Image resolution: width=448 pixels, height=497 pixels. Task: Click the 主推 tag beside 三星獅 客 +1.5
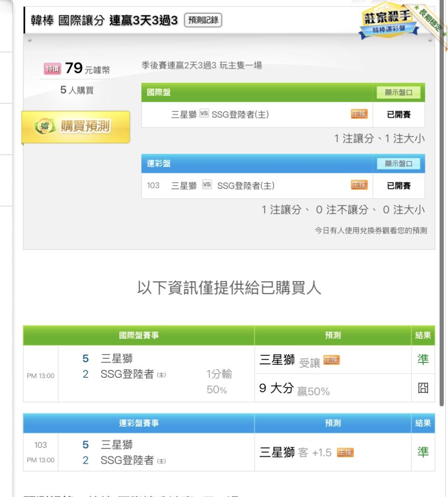[x=345, y=452]
